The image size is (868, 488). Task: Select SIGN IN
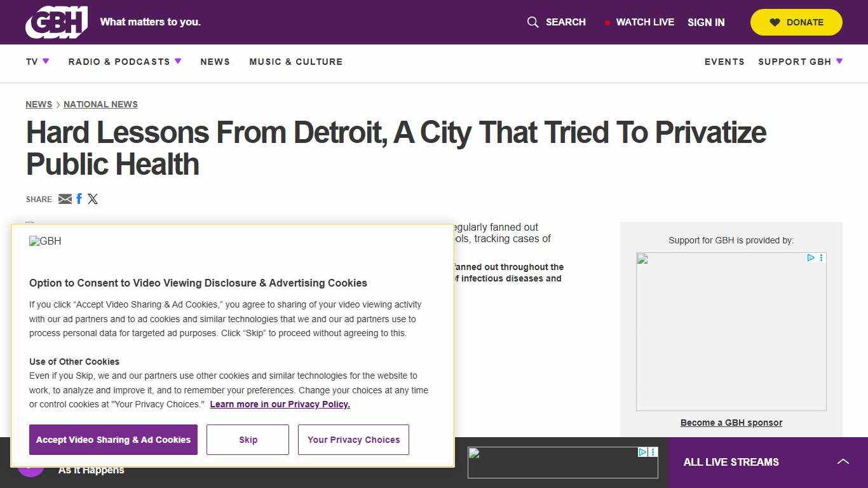point(706,22)
